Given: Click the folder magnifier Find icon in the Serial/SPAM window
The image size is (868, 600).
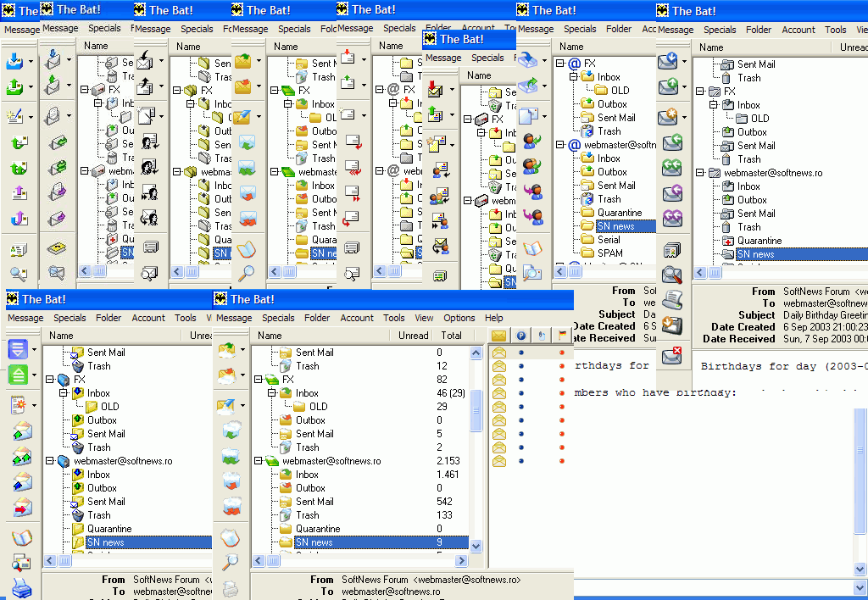Looking at the screenshot, I should pyautogui.click(x=532, y=273).
